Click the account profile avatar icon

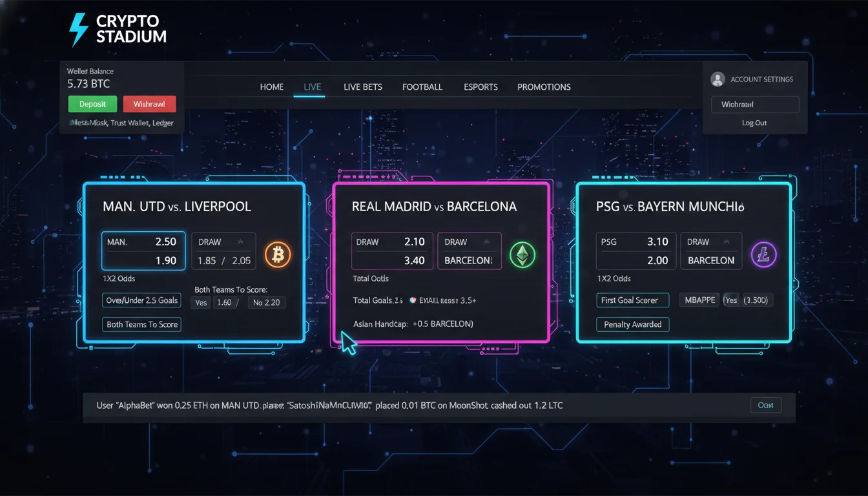718,79
